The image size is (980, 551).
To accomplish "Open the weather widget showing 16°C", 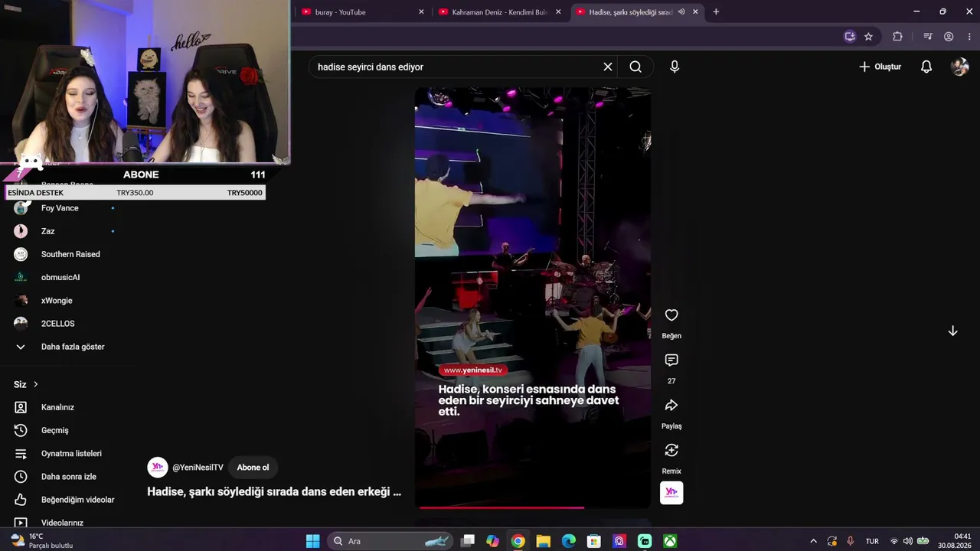I will pos(41,541).
